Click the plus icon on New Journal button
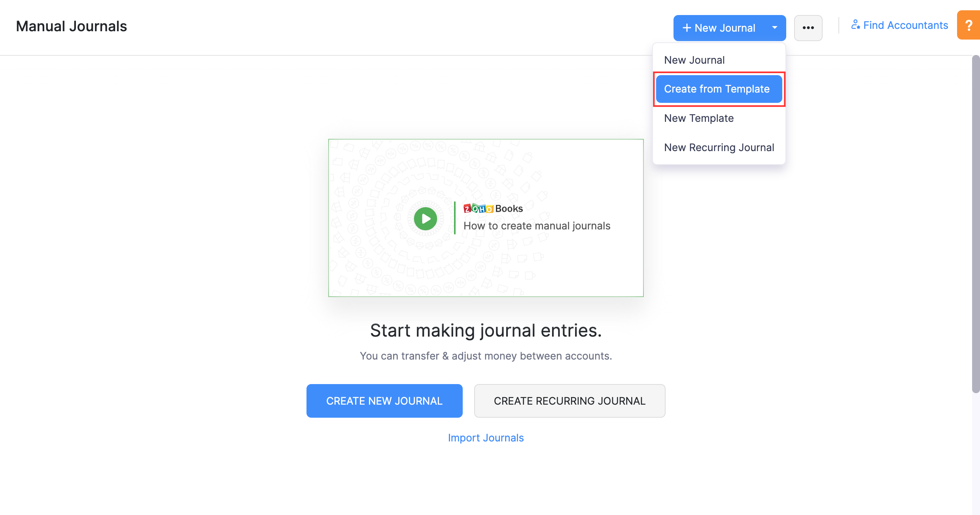The image size is (980, 515). coord(686,28)
